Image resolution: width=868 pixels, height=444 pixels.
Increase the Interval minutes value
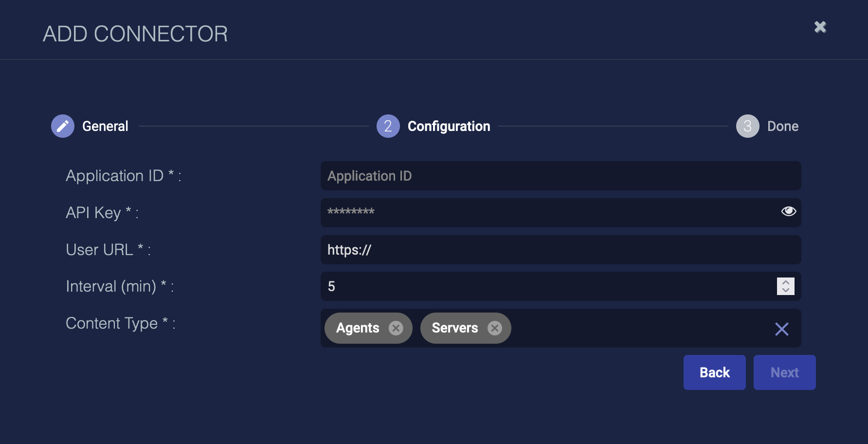click(786, 282)
